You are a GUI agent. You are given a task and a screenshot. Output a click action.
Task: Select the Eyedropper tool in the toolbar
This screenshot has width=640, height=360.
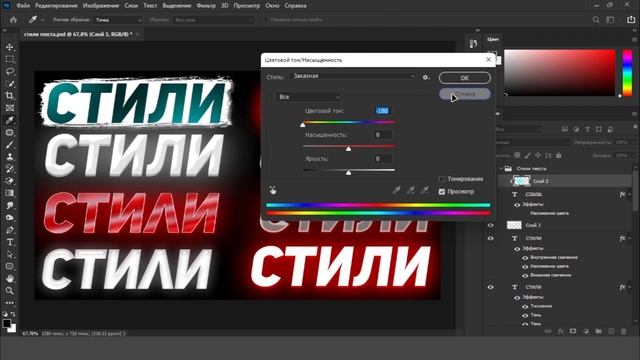[x=9, y=120]
